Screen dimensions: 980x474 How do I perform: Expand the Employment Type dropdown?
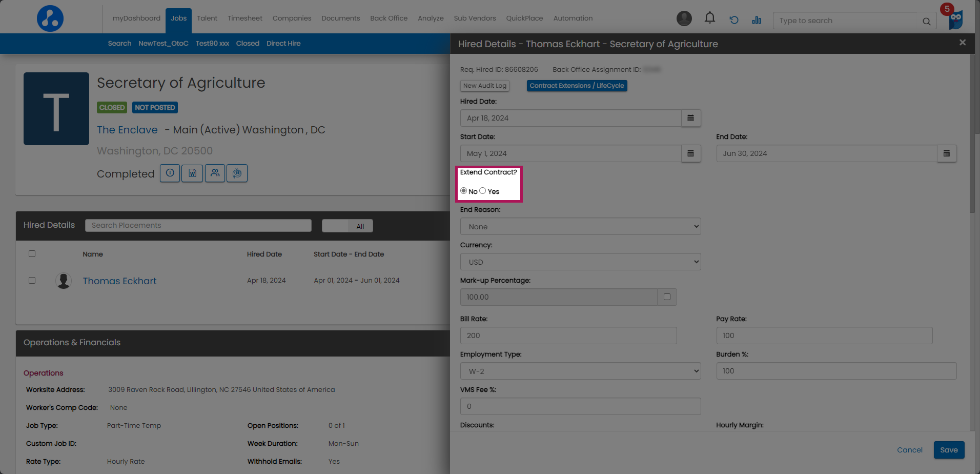click(580, 371)
